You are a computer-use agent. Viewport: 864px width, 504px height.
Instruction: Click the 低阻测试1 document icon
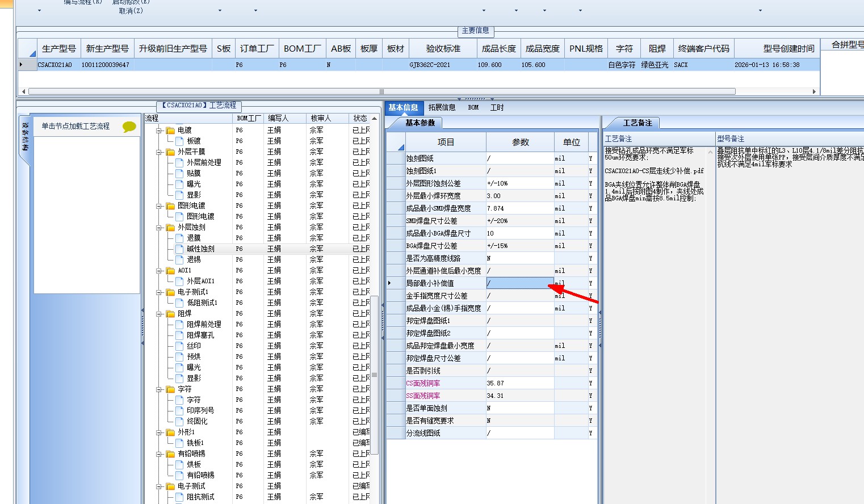point(179,303)
